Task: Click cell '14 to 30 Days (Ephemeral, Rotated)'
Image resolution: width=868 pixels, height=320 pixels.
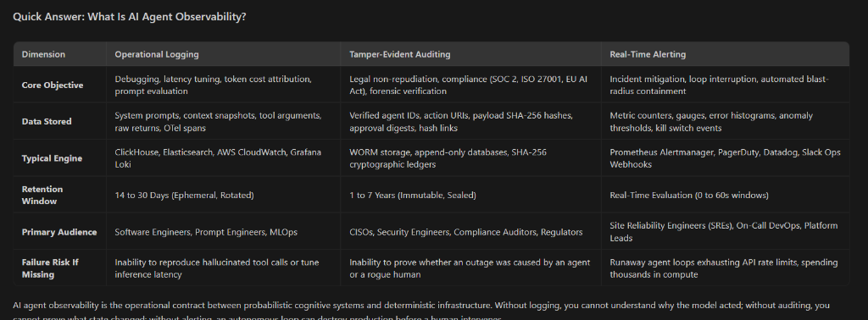Action: [x=223, y=195]
